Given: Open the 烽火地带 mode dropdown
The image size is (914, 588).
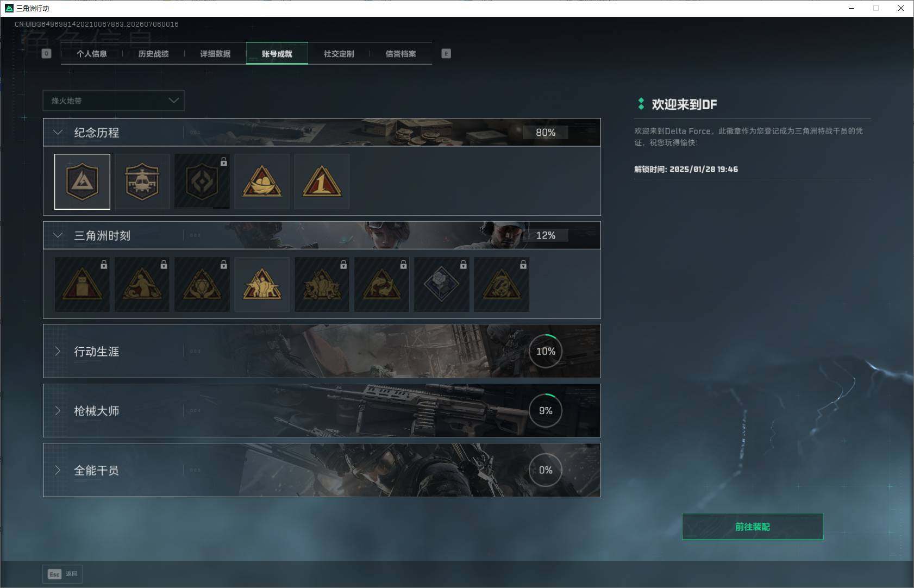Looking at the screenshot, I should pyautogui.click(x=114, y=101).
